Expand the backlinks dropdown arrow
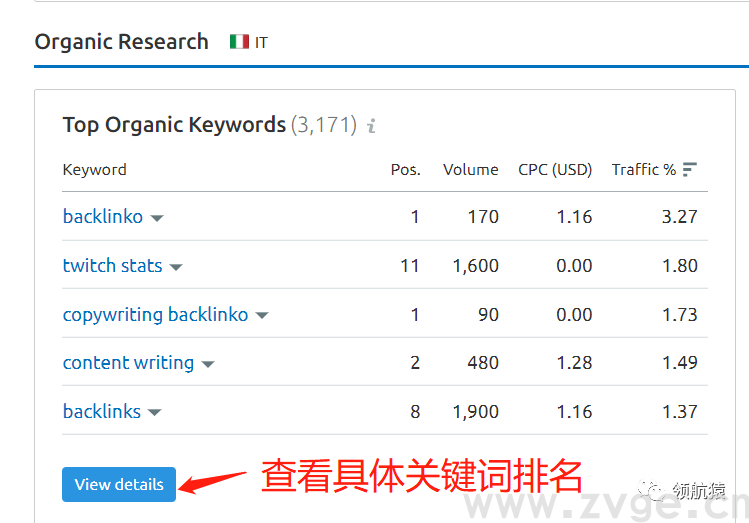 tap(154, 413)
